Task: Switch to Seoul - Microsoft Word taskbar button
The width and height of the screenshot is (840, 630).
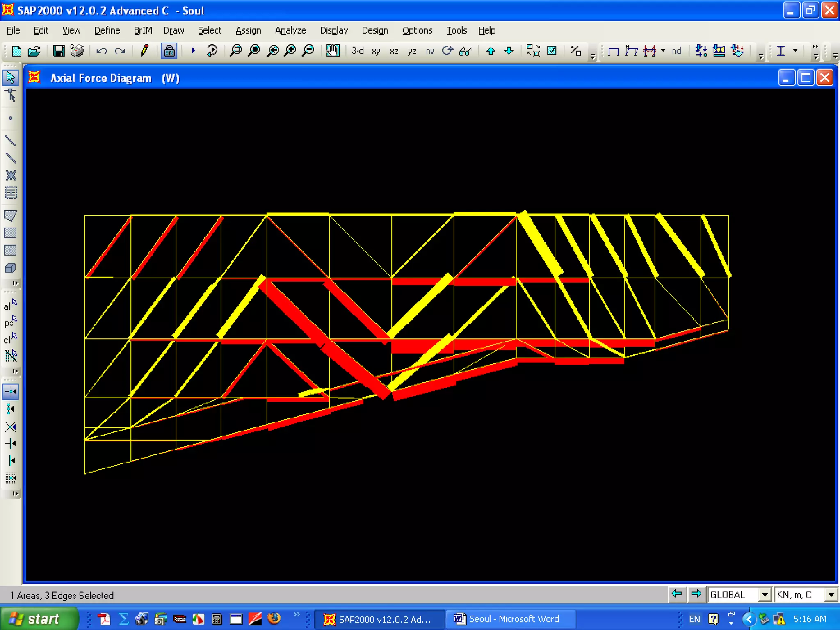Action: click(509, 619)
